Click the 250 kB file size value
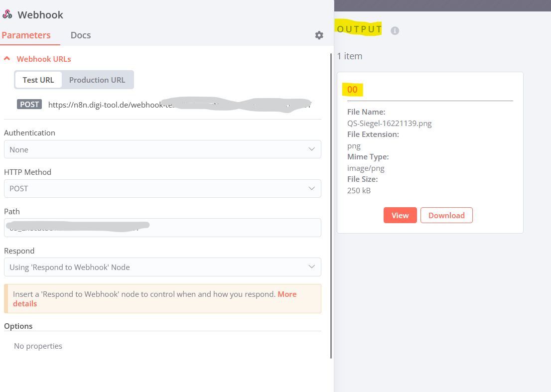Screen dimensions: 551x392 pyautogui.click(x=359, y=190)
